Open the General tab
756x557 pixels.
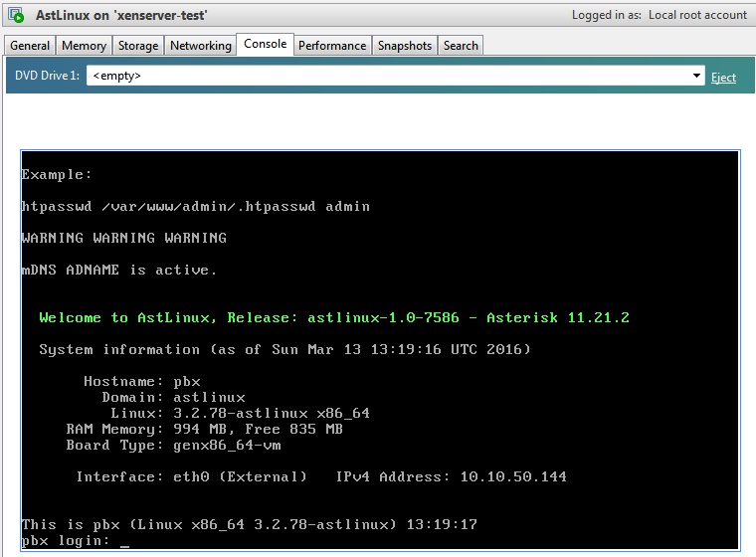(x=30, y=46)
